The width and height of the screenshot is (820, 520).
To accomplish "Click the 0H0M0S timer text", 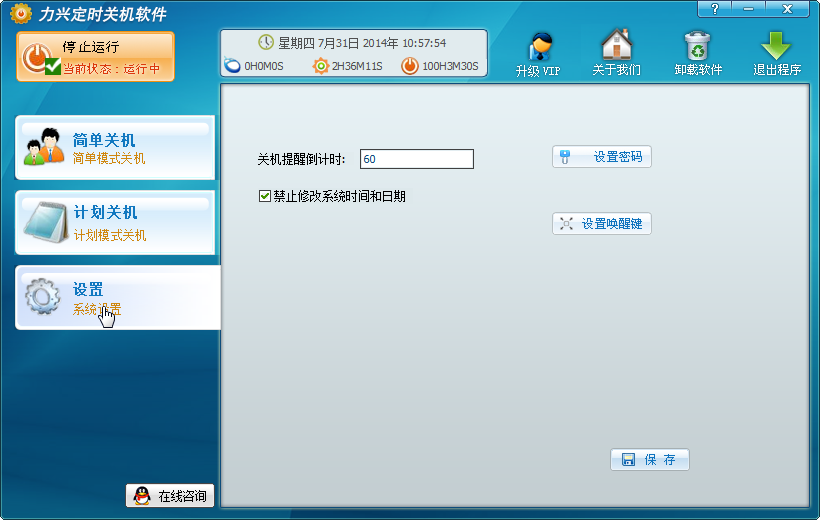I will pyautogui.click(x=264, y=66).
